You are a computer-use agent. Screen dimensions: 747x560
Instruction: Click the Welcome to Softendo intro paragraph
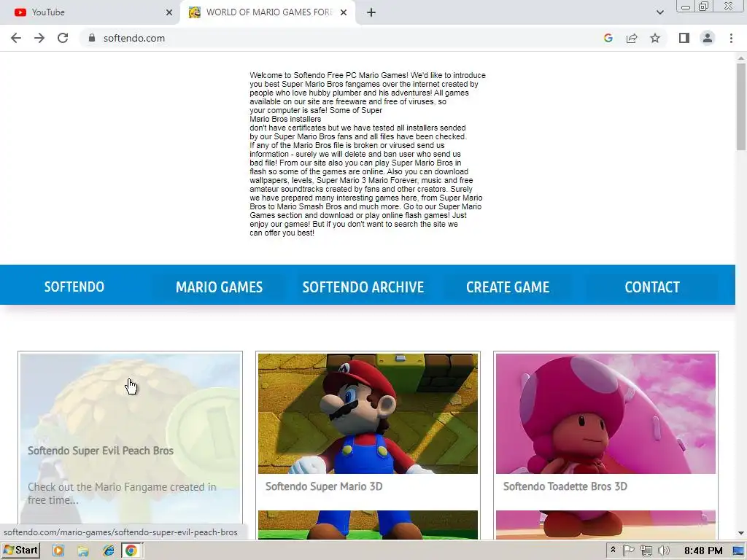(368, 154)
